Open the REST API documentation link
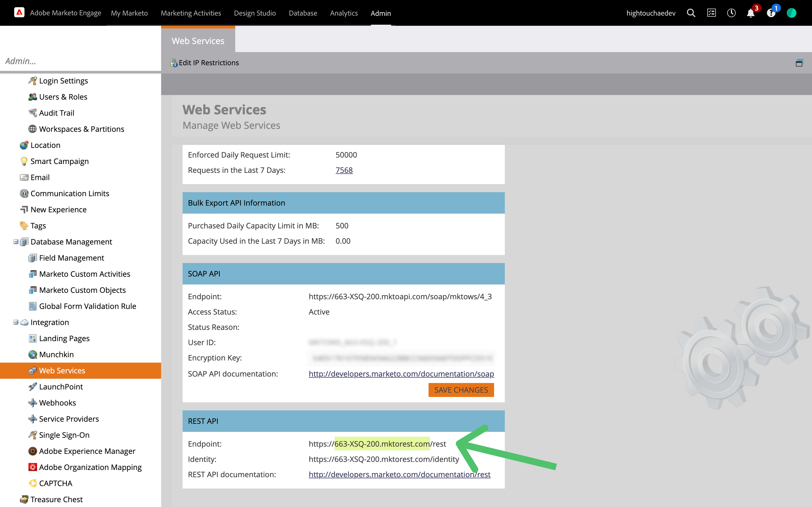The image size is (812, 507). [x=400, y=474]
